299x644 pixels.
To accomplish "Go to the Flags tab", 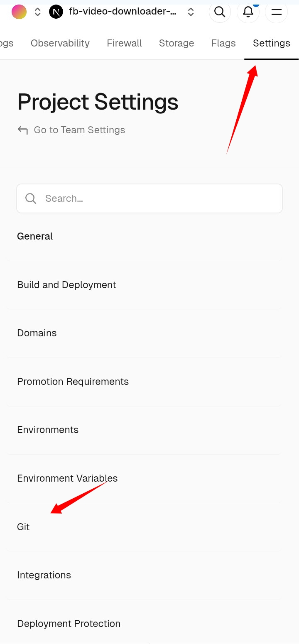I will tap(223, 43).
